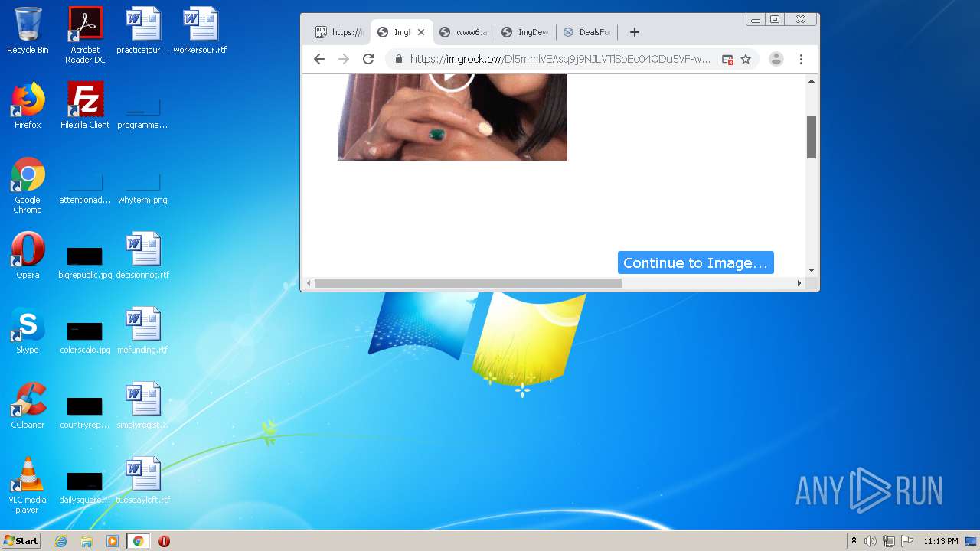The image size is (980, 551).
Task: Select simplyregist document file
Action: (142, 406)
